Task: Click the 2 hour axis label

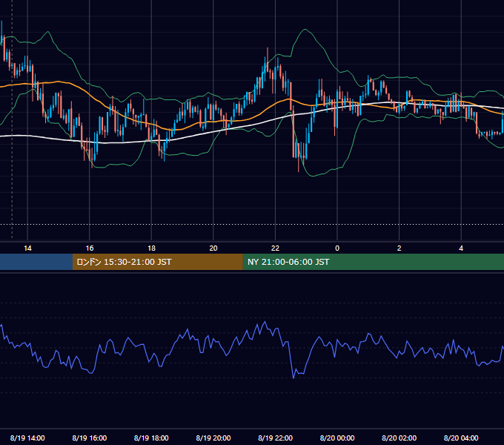Action: (399, 248)
